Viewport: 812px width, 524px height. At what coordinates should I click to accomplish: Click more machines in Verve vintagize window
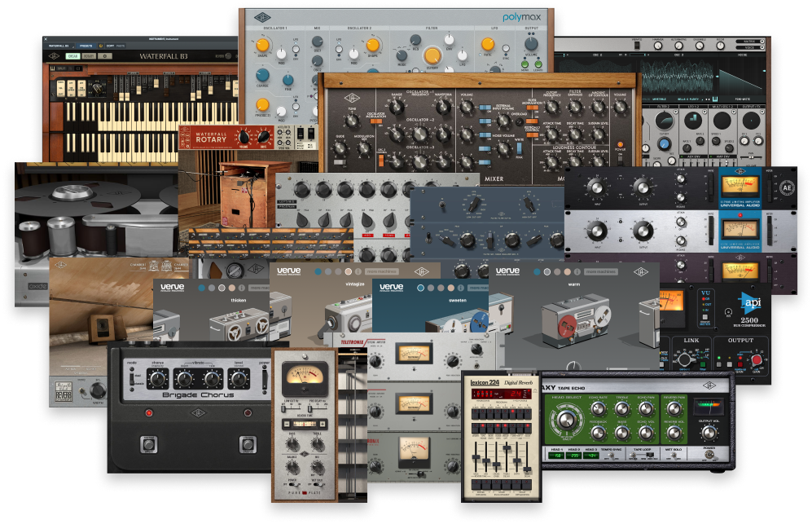382,271
